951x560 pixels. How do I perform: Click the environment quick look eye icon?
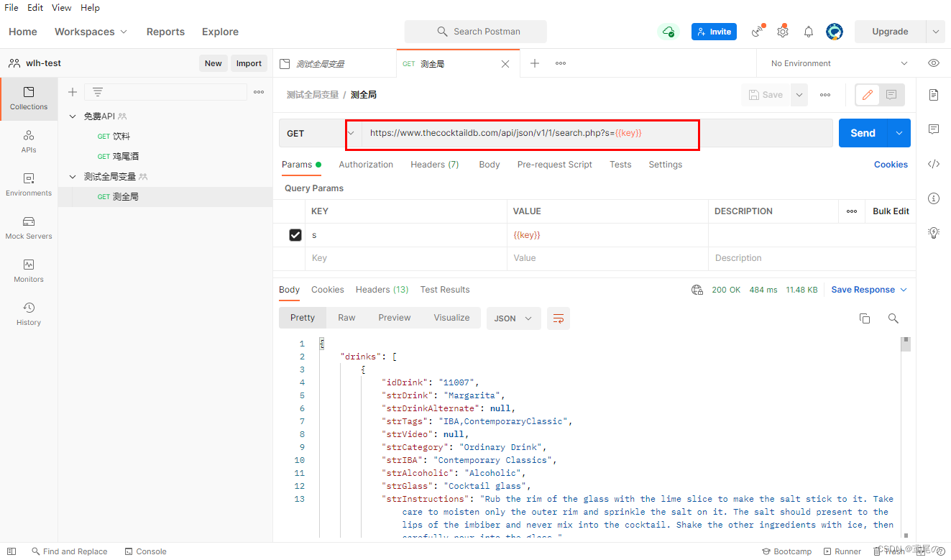coord(934,63)
